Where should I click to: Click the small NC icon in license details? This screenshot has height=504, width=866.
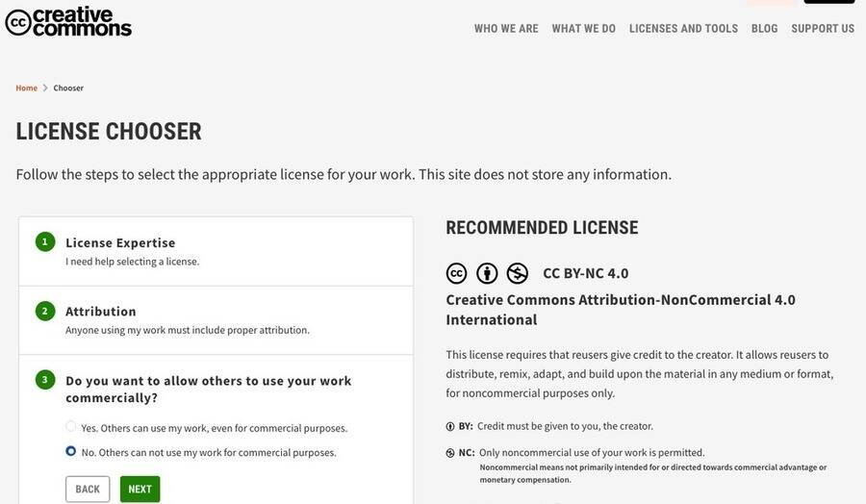click(450, 453)
